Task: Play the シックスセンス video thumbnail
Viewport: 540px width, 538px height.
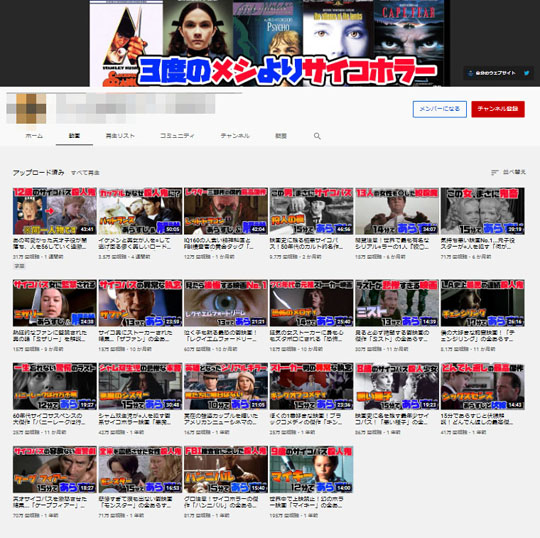Action: coord(482,386)
